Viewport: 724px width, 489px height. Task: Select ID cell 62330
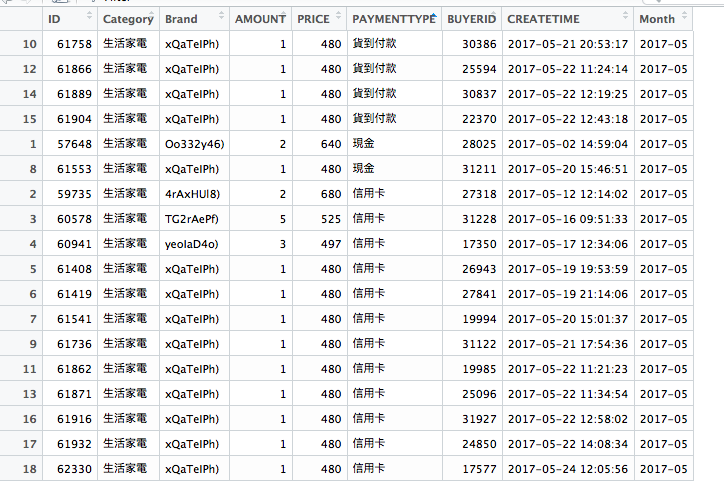tap(74, 469)
